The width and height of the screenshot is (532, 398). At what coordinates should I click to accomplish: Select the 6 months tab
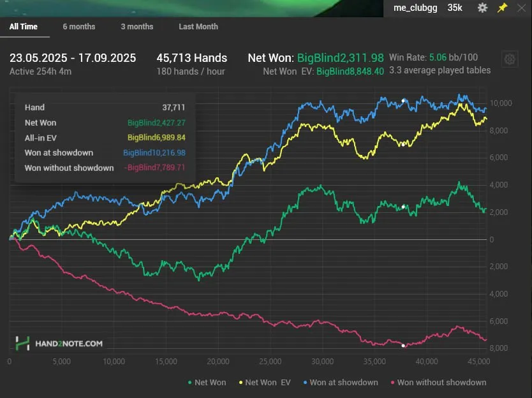click(x=79, y=27)
